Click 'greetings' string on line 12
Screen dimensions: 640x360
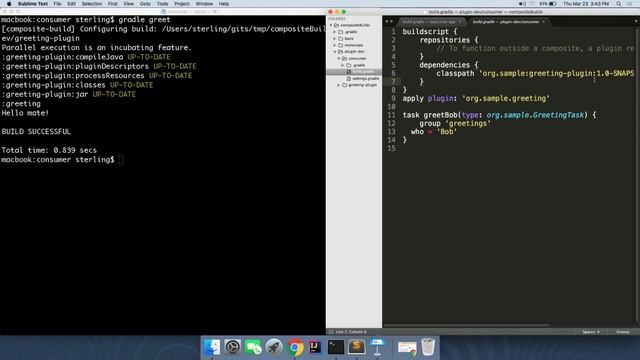pyautogui.click(x=468, y=123)
